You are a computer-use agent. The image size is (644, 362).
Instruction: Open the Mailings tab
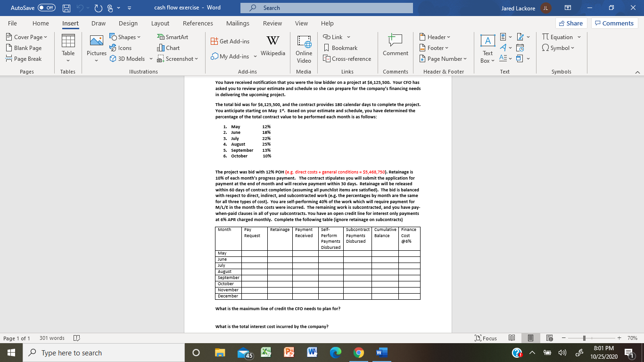click(238, 23)
